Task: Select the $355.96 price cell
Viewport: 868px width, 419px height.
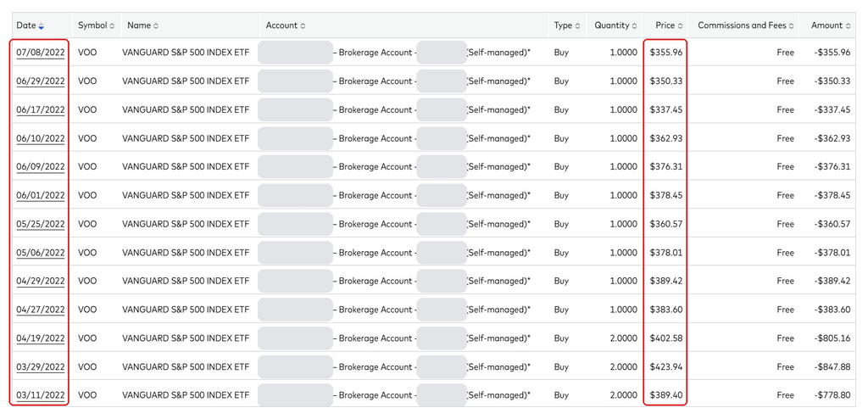Action: coord(666,53)
